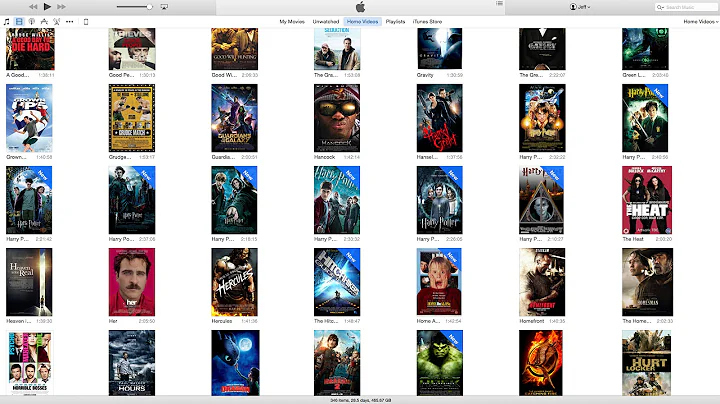The height and width of the screenshot is (404, 720).
Task: Open the iPhone device icon
Action: pyautogui.click(x=86, y=22)
